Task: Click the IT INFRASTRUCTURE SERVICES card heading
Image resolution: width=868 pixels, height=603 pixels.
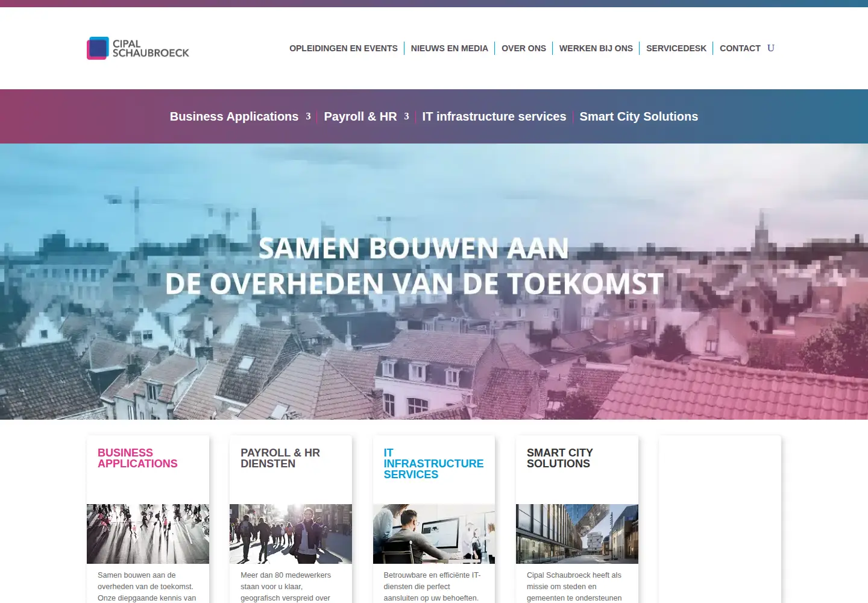Action: (x=433, y=464)
